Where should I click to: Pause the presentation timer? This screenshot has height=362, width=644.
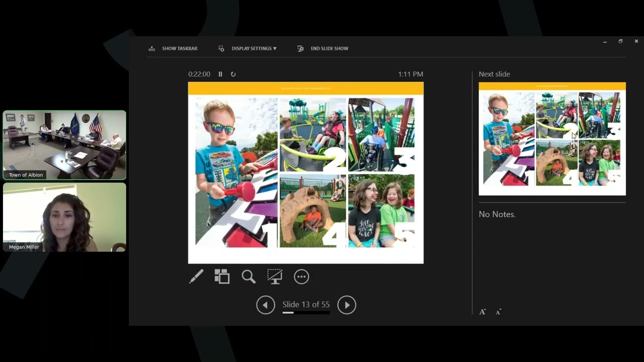tap(220, 74)
